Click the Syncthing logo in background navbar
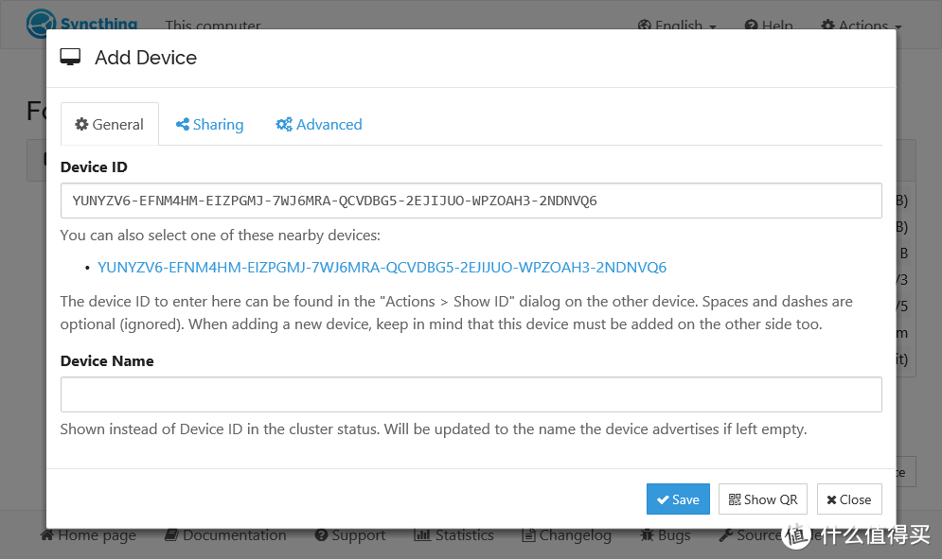Viewport: 942px width, 560px height. [81, 24]
